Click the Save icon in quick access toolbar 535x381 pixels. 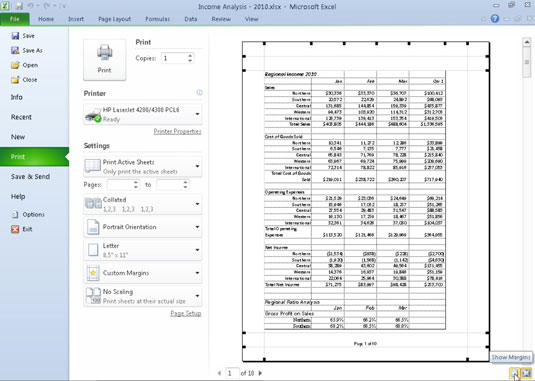point(19,6)
